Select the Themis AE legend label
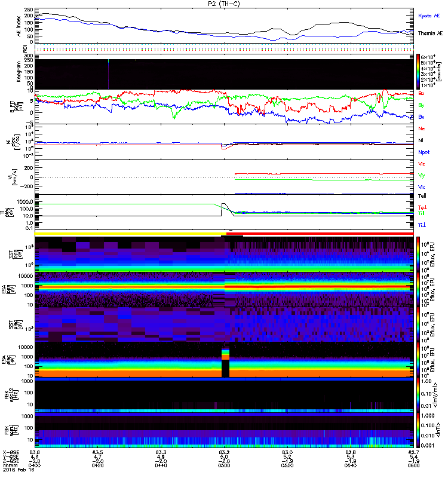The image size is (448, 478). [430, 33]
